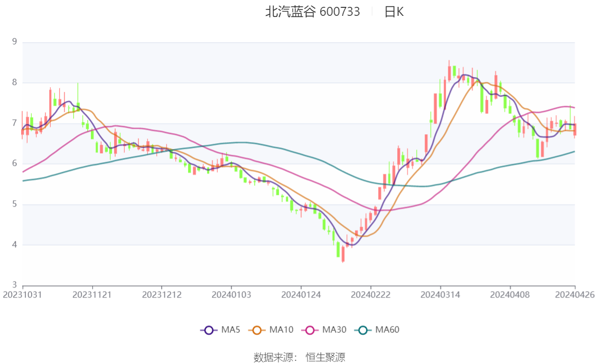The width and height of the screenshot is (599, 364).
Task: Toggle the MA5 legend entry
Action: pyautogui.click(x=220, y=330)
